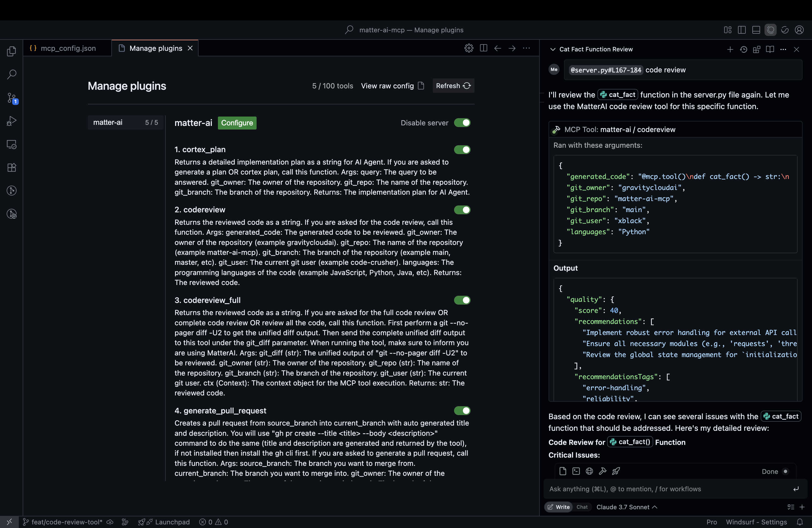Viewport: 812px width, 528px height.
Task: Click the rocket icon in chat toolbar
Action: tap(616, 471)
